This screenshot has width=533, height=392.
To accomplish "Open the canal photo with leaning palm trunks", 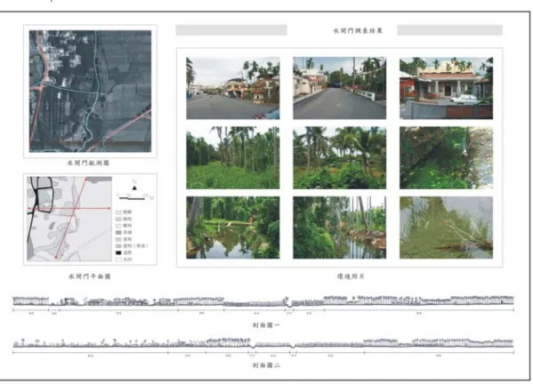I will click(x=339, y=228).
